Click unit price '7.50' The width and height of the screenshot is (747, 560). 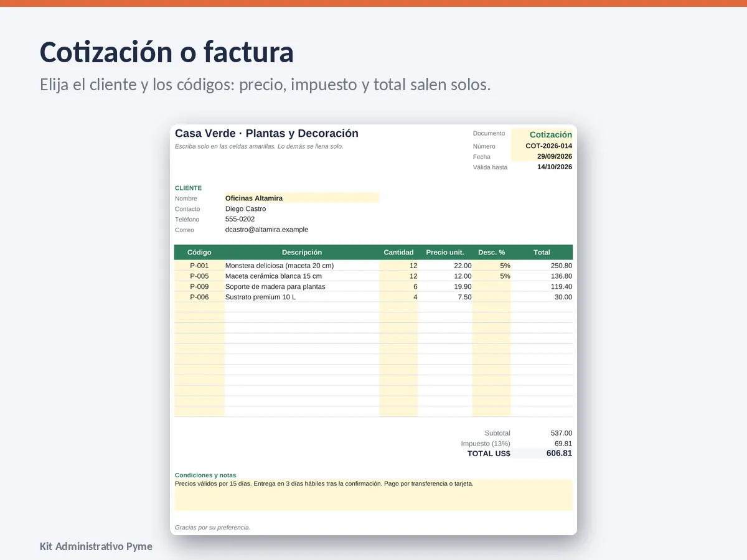(x=464, y=297)
